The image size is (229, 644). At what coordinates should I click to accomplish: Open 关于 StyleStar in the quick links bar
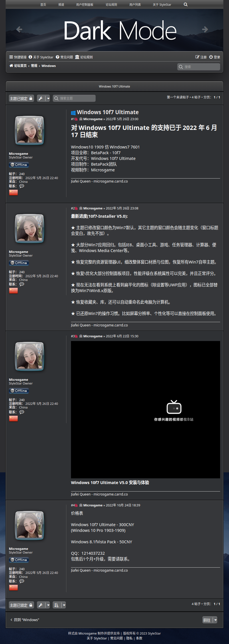(x=41, y=57)
